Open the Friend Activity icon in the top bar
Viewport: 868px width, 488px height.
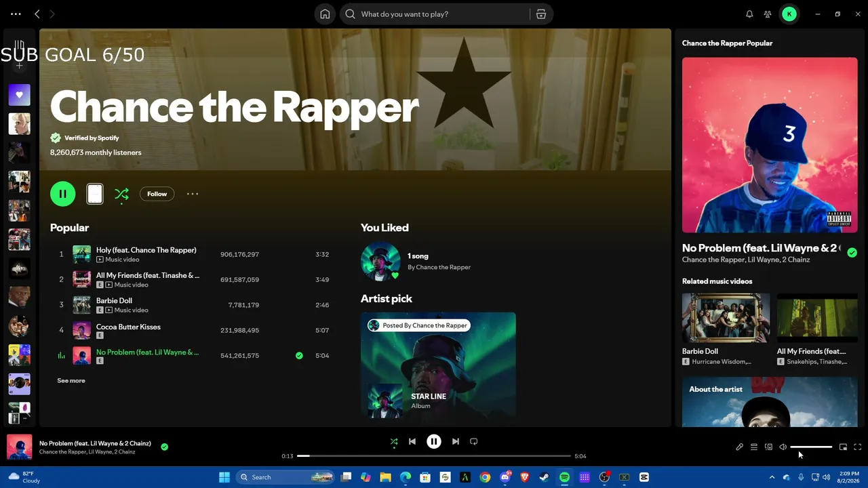coord(768,14)
